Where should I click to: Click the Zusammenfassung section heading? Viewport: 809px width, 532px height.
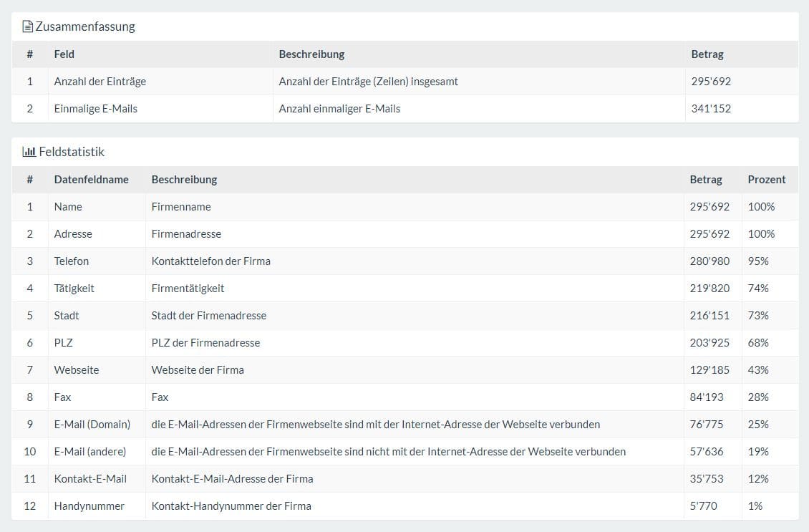85,27
